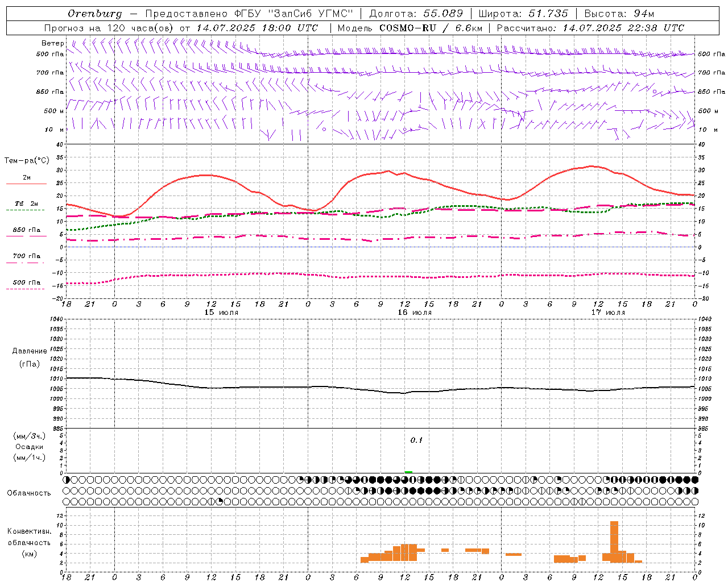Click the (км) convective height unit label
Image resolution: width=728 pixels, height=582 pixels.
pyautogui.click(x=30, y=554)
